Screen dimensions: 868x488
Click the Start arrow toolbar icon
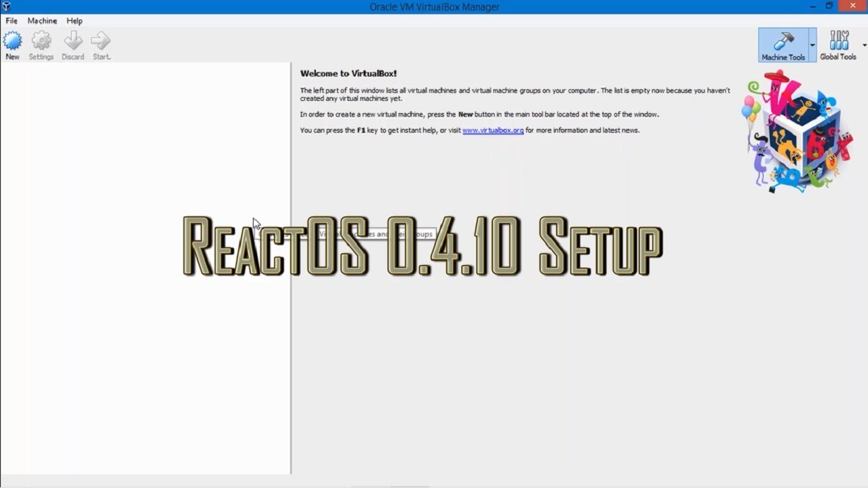pos(101,45)
